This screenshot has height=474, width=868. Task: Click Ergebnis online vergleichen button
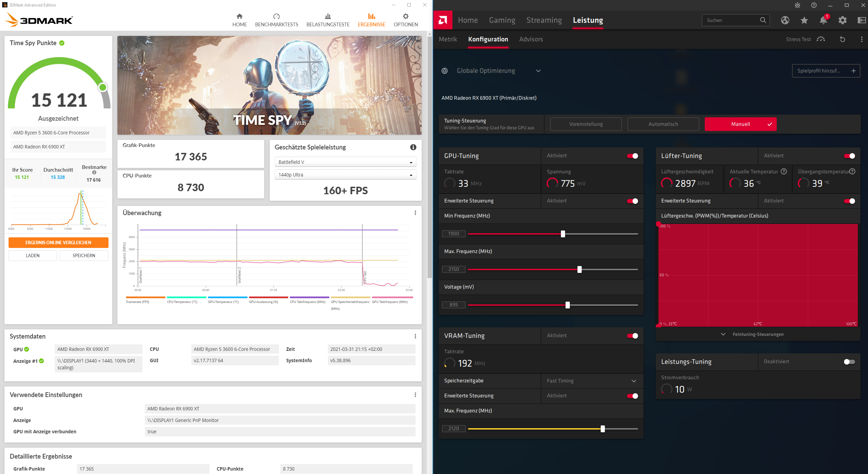pyautogui.click(x=58, y=242)
